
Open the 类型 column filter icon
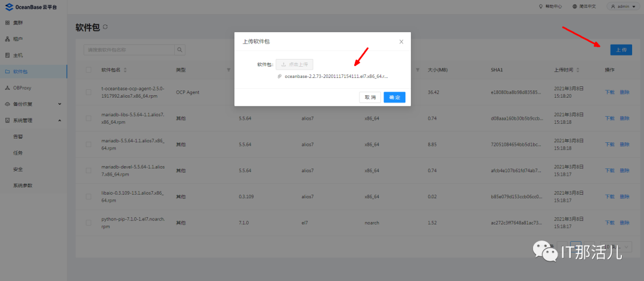(229, 70)
